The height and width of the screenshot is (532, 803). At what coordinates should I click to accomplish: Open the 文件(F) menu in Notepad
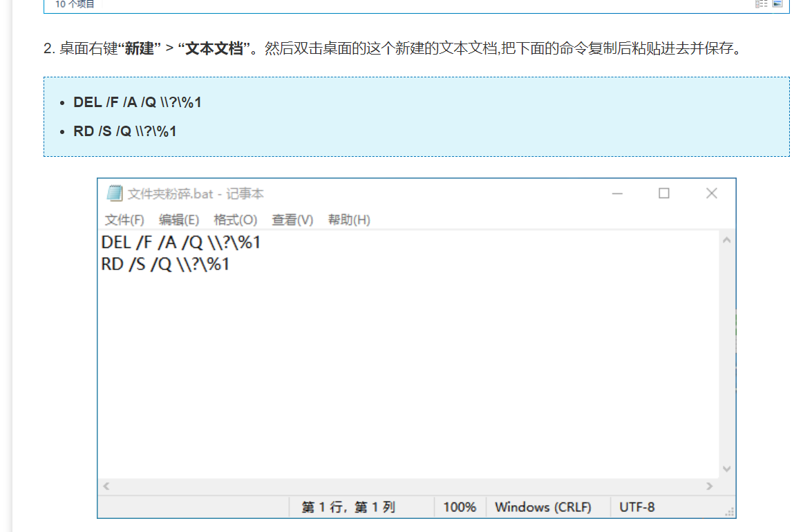tap(124, 220)
